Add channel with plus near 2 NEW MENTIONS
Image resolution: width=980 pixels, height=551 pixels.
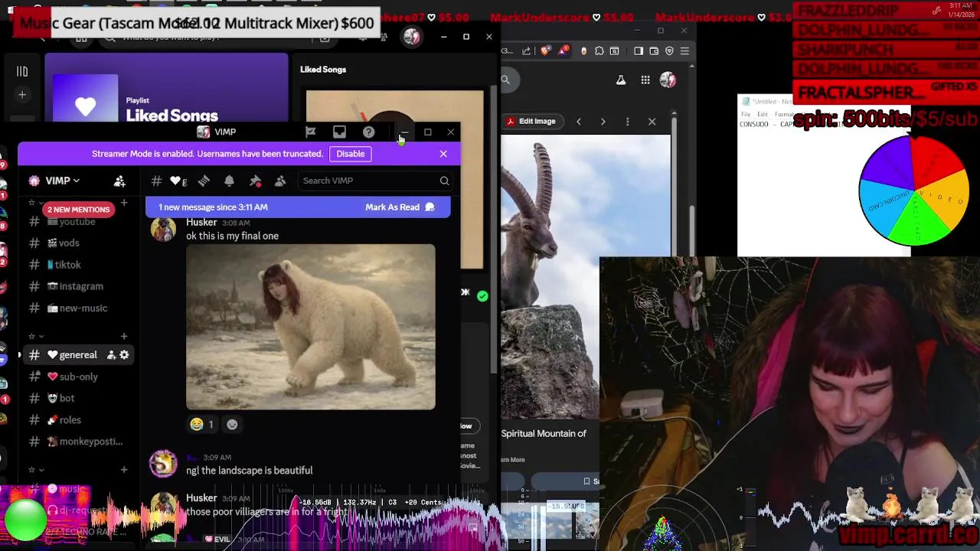click(124, 203)
